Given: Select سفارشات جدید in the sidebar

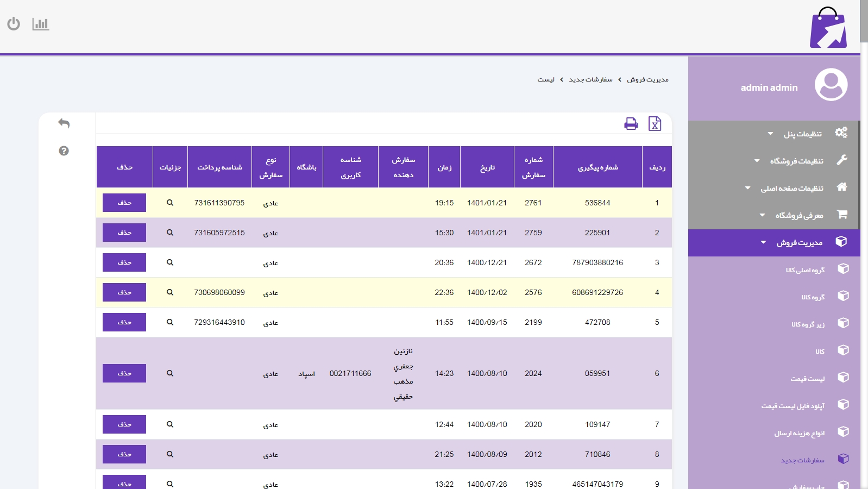Looking at the screenshot, I should tap(802, 460).
